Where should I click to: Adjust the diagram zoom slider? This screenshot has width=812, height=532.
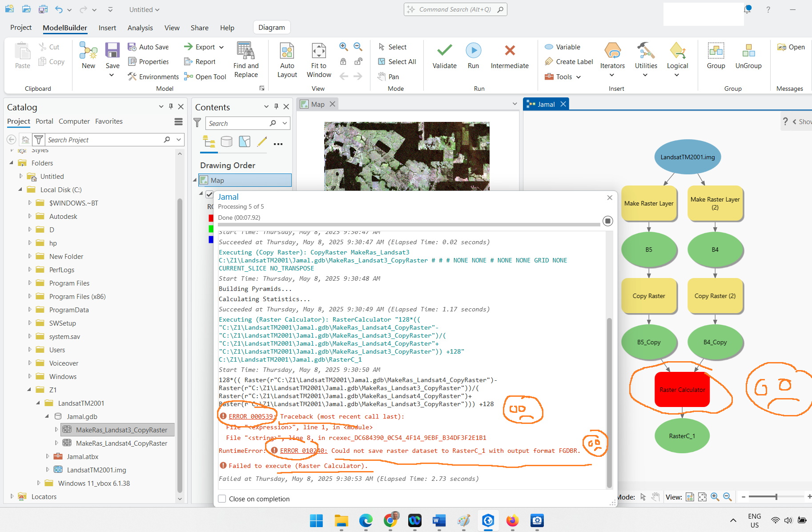coord(776,496)
